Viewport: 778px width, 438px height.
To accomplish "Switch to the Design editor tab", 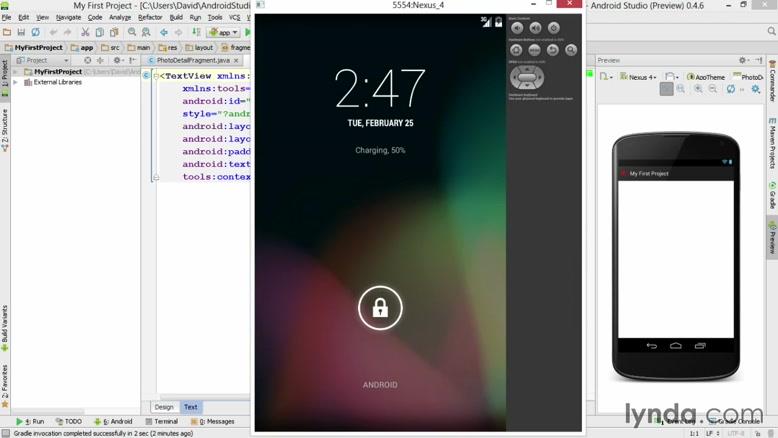I will click(164, 407).
